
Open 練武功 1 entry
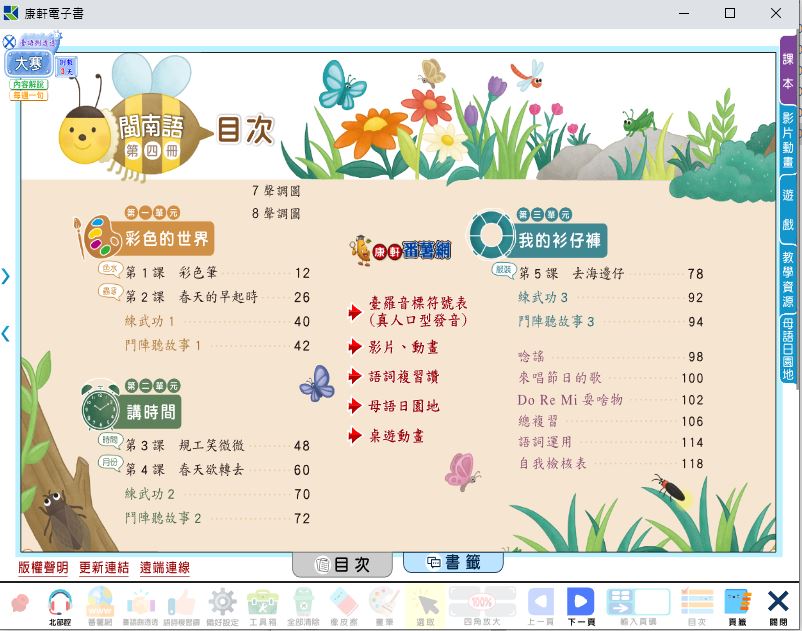(x=218, y=321)
